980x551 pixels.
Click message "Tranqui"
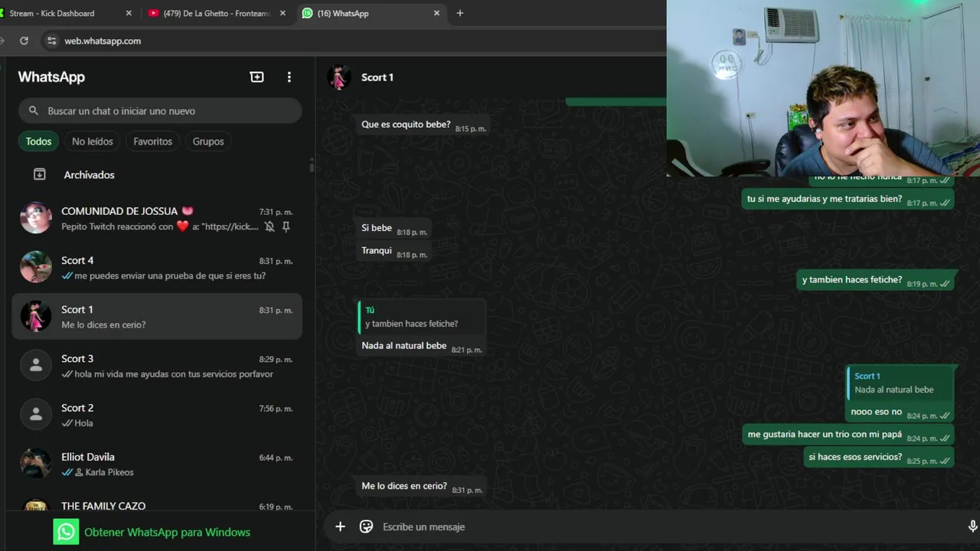(x=394, y=251)
